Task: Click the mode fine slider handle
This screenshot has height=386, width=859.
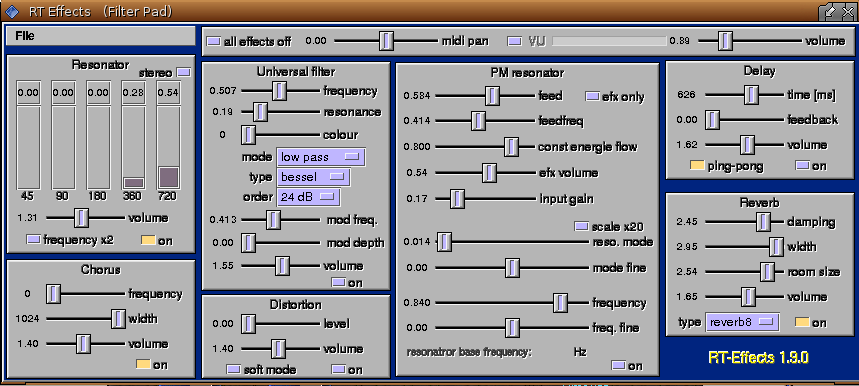Action: coord(512,268)
